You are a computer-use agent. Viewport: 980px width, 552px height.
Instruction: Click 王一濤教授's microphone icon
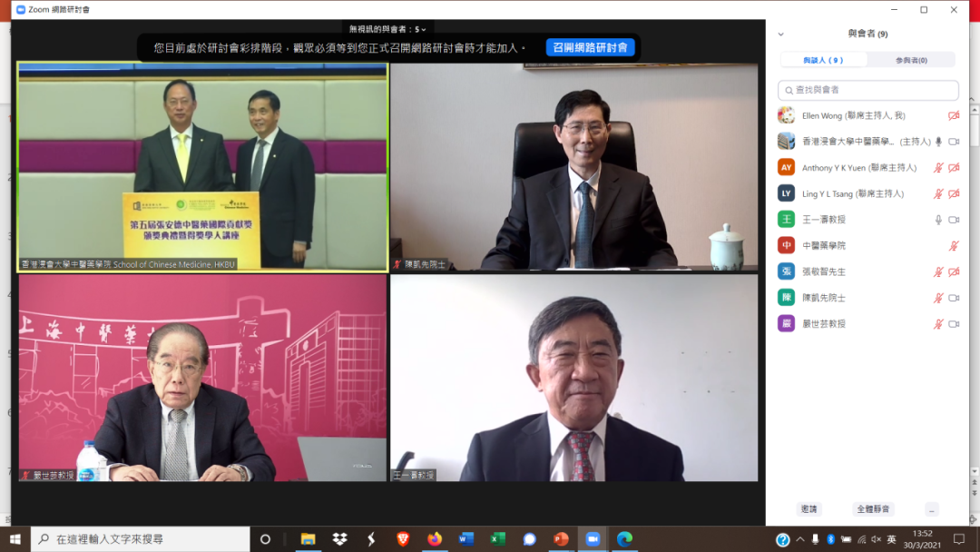point(939,220)
